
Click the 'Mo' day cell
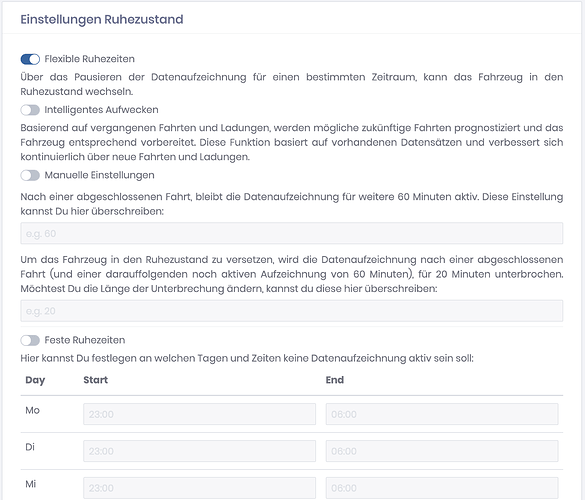(x=32, y=410)
